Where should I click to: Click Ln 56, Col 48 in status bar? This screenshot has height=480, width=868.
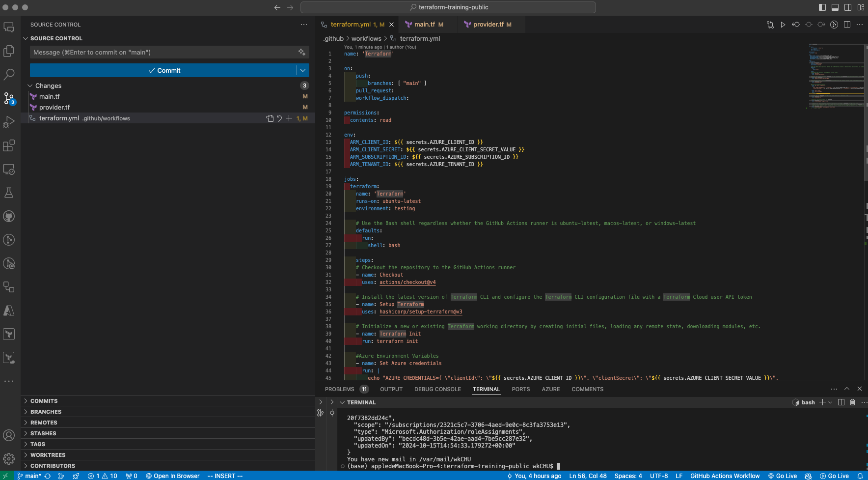coord(588,476)
